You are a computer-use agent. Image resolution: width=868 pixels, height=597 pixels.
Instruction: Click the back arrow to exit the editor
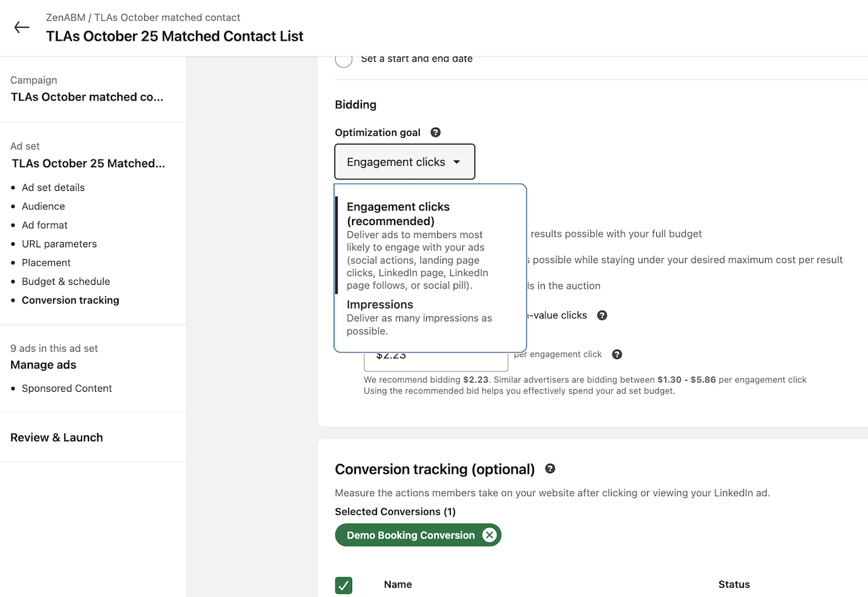click(22, 27)
